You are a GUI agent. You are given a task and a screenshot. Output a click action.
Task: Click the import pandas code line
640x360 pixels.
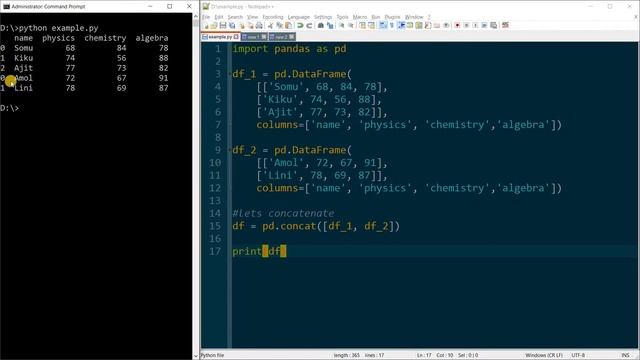pos(289,49)
